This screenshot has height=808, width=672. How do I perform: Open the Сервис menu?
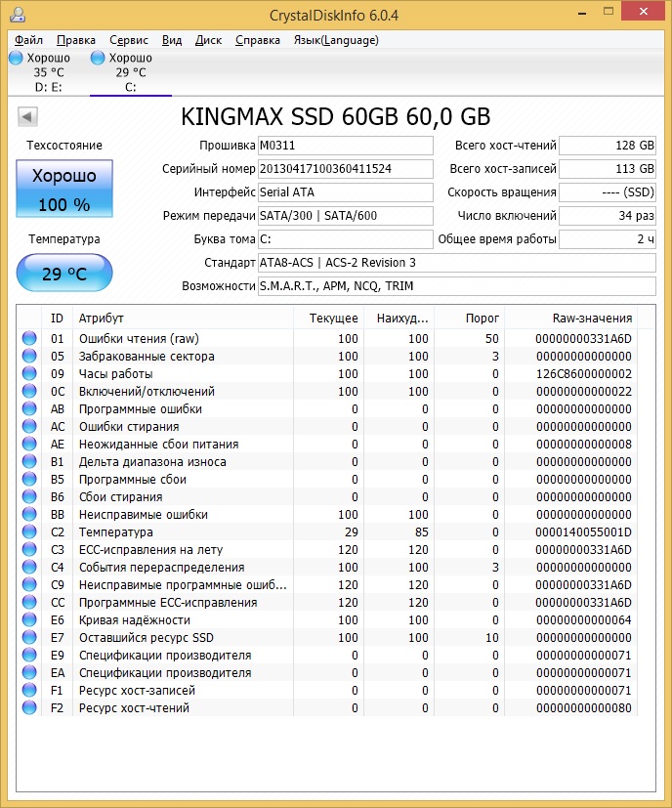tap(129, 40)
